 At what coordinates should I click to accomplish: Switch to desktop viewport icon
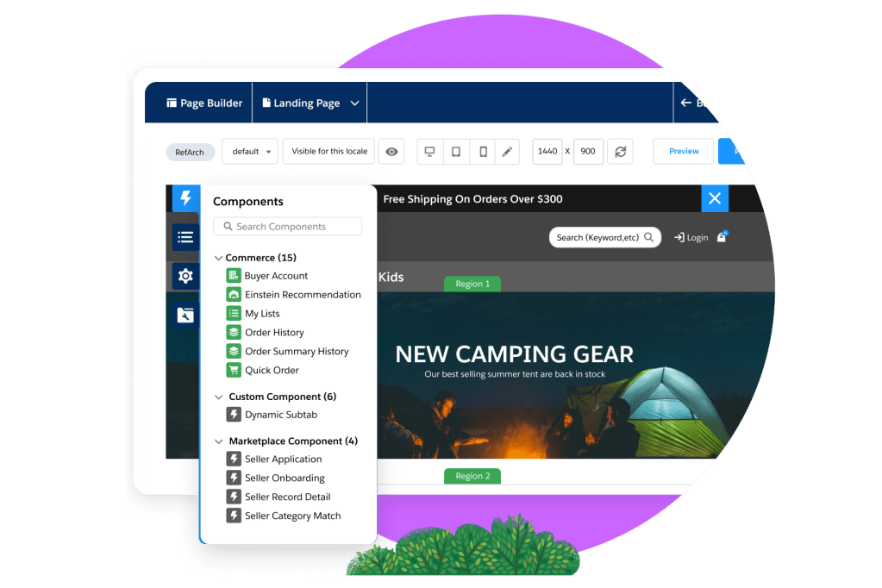pyautogui.click(x=429, y=152)
